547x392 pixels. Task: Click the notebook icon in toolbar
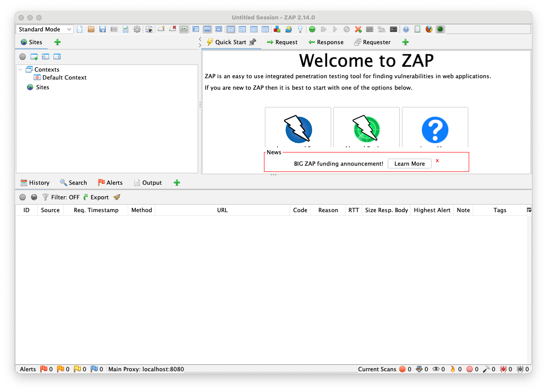pos(417,30)
